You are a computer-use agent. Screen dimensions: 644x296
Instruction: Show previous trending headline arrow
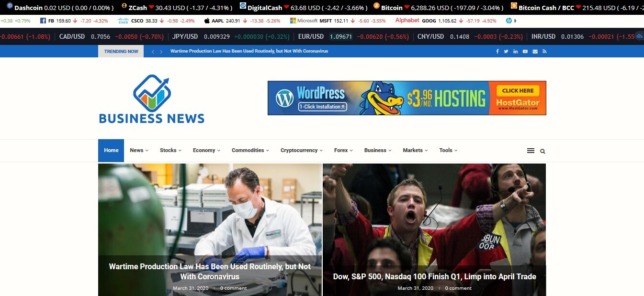tap(153, 52)
